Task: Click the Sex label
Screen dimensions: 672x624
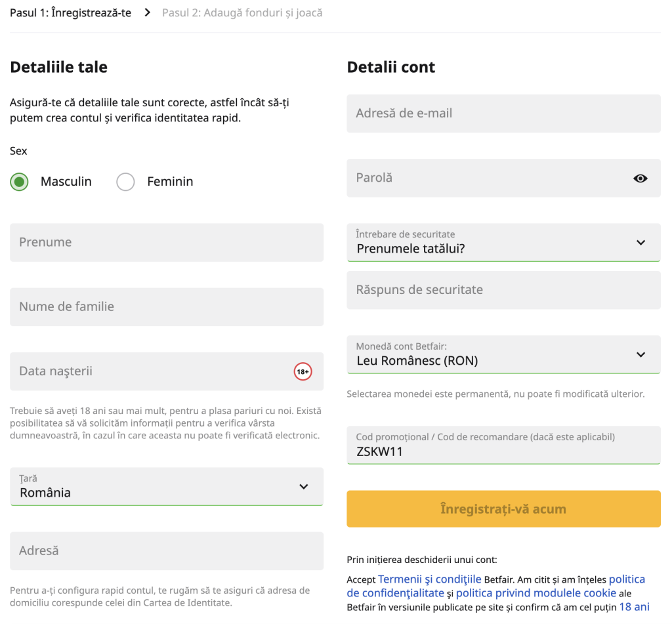Action: (18, 151)
